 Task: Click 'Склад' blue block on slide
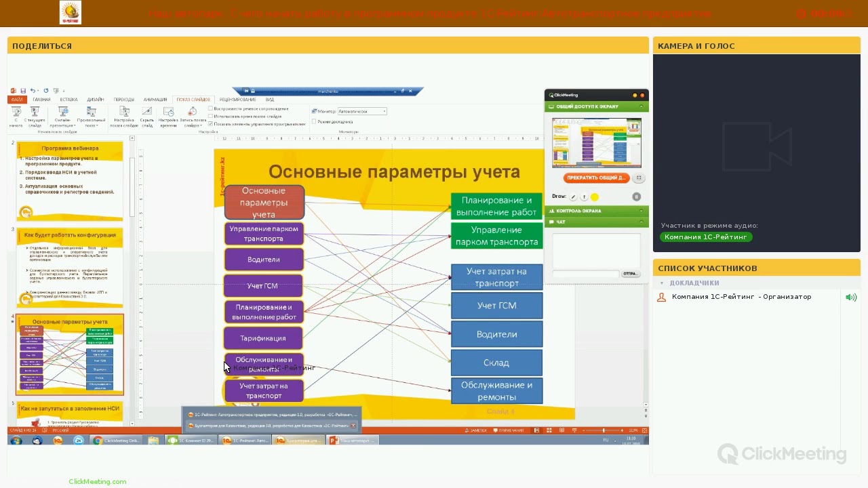(496, 363)
